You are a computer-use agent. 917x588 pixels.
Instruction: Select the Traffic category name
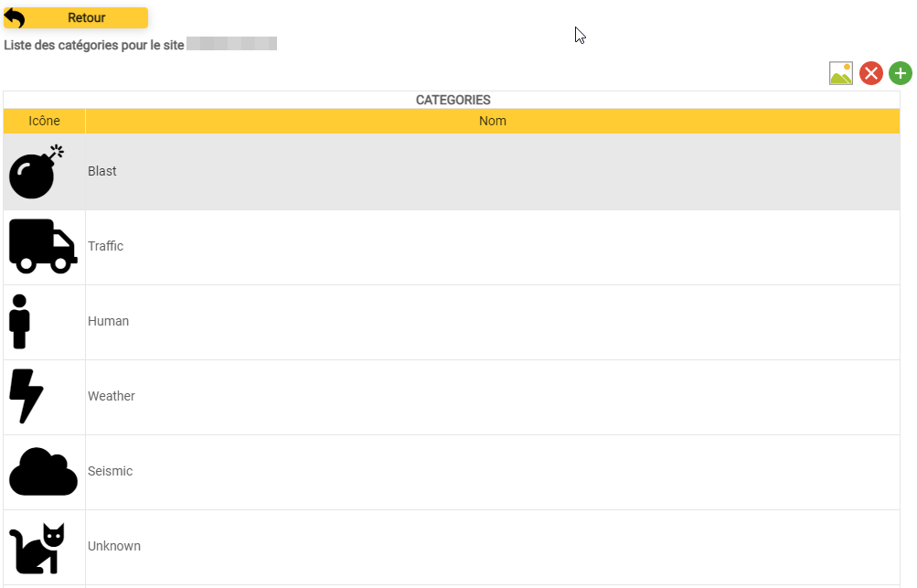(x=105, y=247)
